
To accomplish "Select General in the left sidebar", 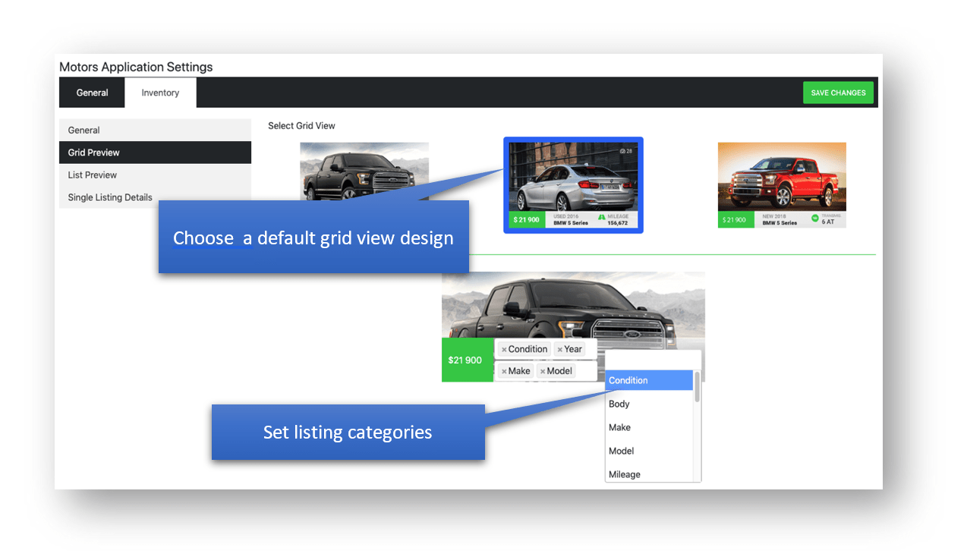I will pyautogui.click(x=83, y=130).
